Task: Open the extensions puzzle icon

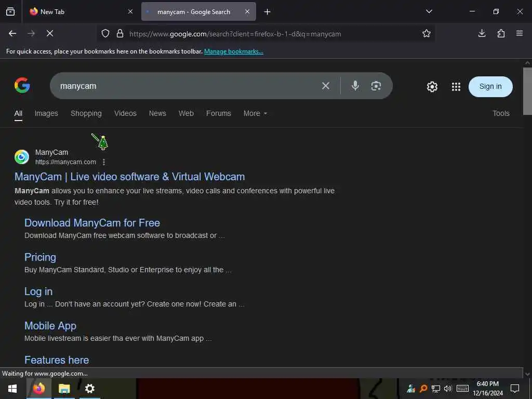Action: [501, 33]
